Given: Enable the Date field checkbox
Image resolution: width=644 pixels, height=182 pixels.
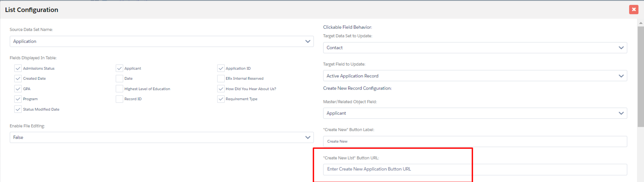Looking at the screenshot, I should [x=119, y=79].
